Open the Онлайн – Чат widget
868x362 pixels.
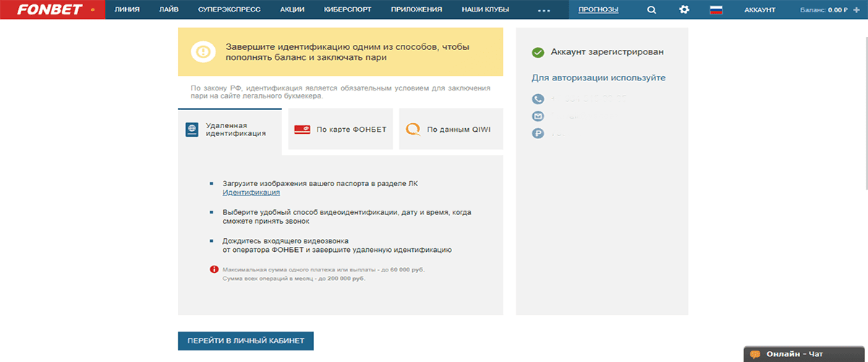pos(805,354)
